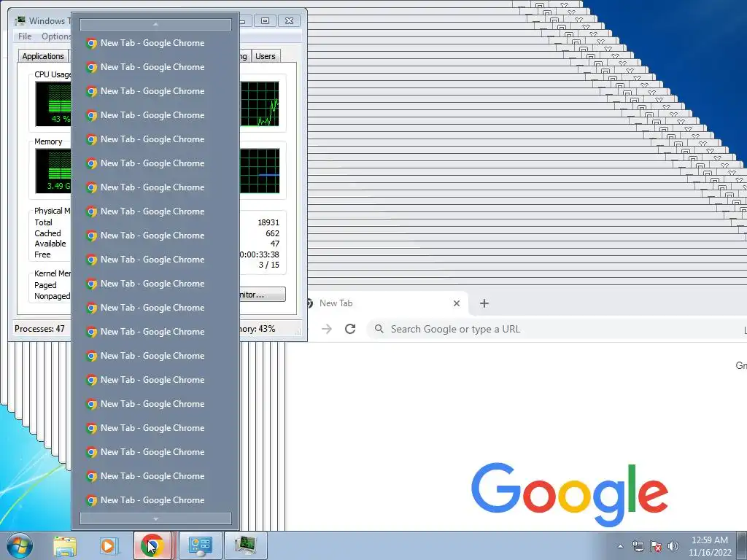747x560 pixels.
Task: Click the Available label in Physical Memory
Action: [50, 244]
